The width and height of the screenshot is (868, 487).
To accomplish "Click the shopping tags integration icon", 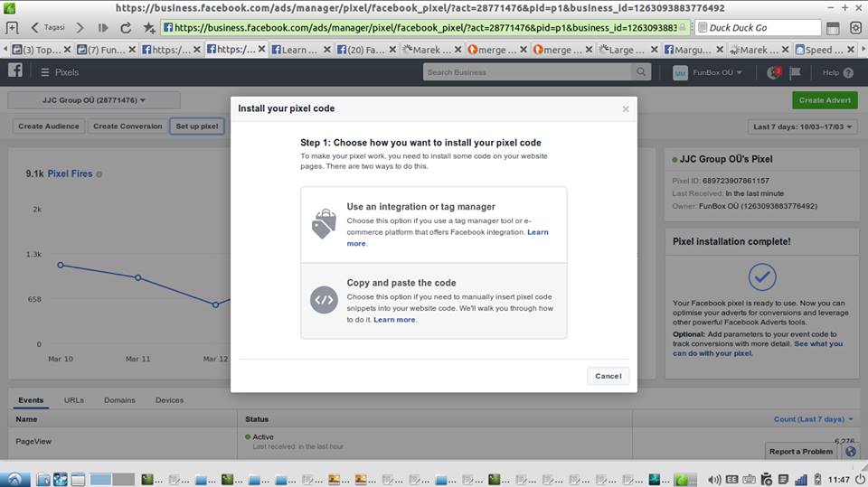I will (x=324, y=223).
